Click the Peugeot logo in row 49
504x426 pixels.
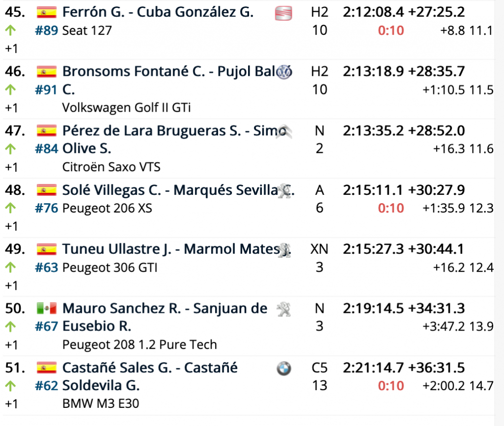point(284,250)
